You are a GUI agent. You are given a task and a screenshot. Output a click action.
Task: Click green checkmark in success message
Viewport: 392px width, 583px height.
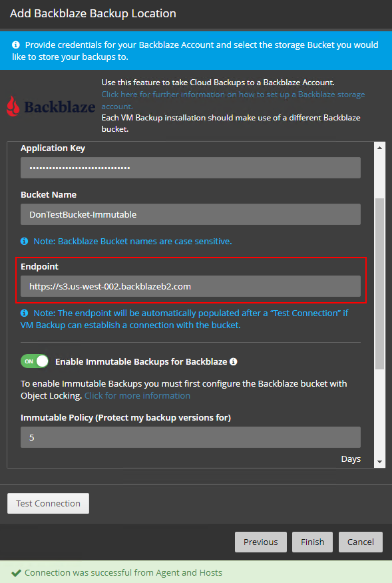point(16,573)
